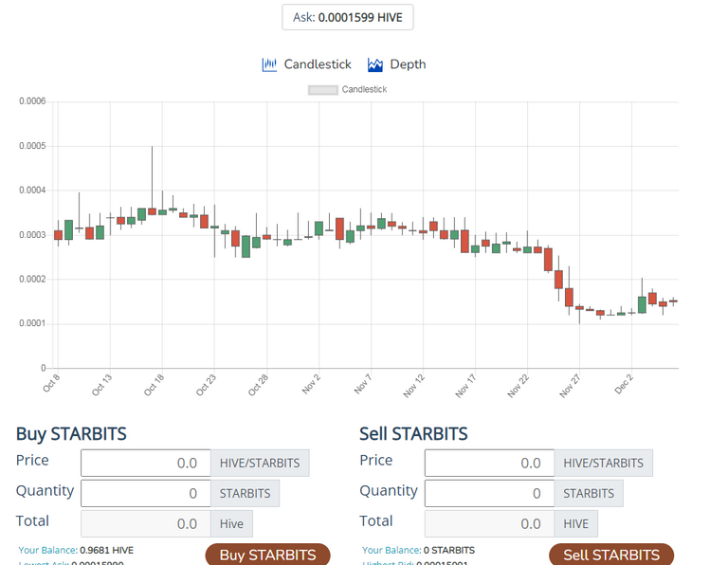Click the Oct 18 x-axis label

[155, 385]
